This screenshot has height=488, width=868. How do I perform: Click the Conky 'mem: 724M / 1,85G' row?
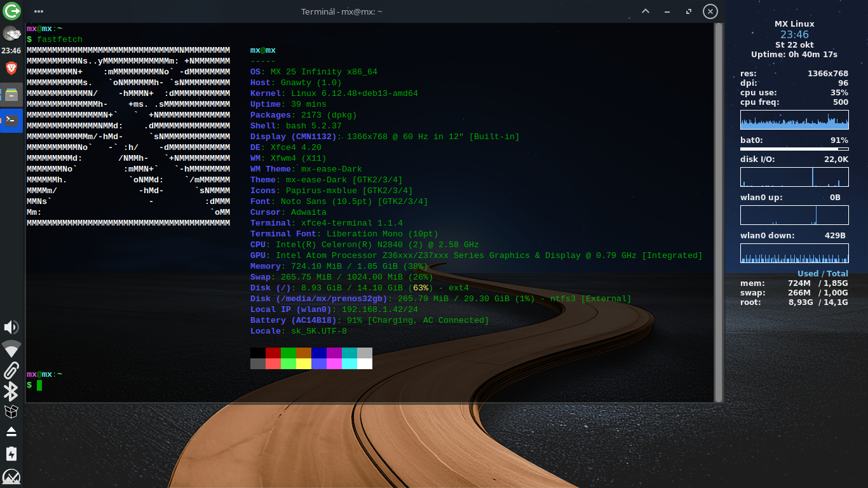click(794, 283)
